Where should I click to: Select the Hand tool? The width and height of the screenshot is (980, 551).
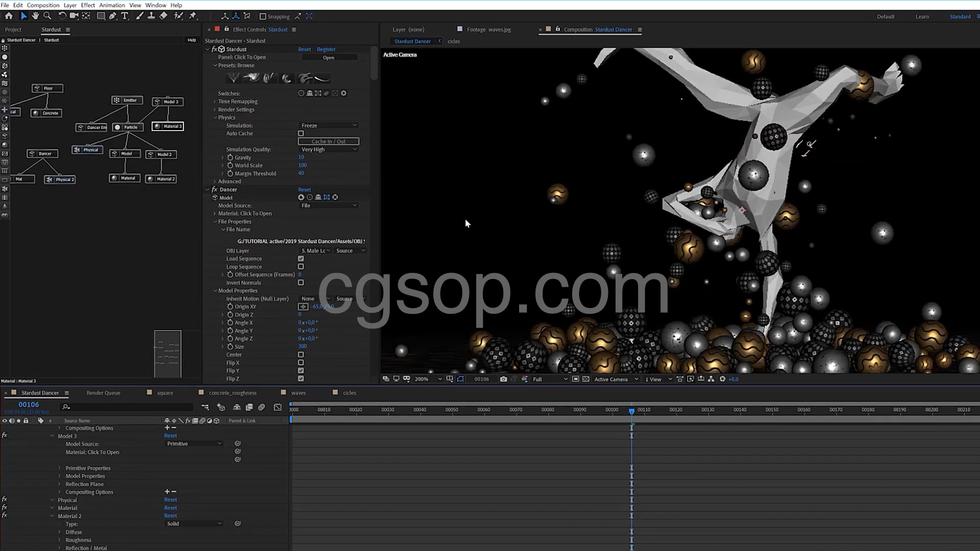coord(35,16)
